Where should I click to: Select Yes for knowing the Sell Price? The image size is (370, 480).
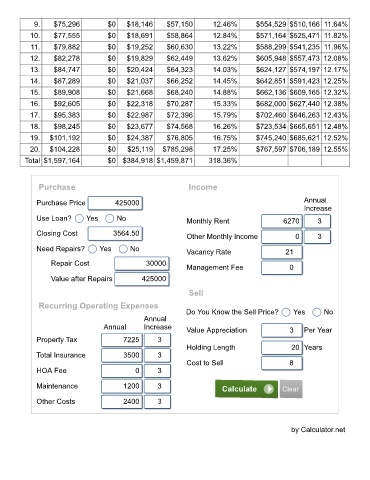(x=286, y=312)
